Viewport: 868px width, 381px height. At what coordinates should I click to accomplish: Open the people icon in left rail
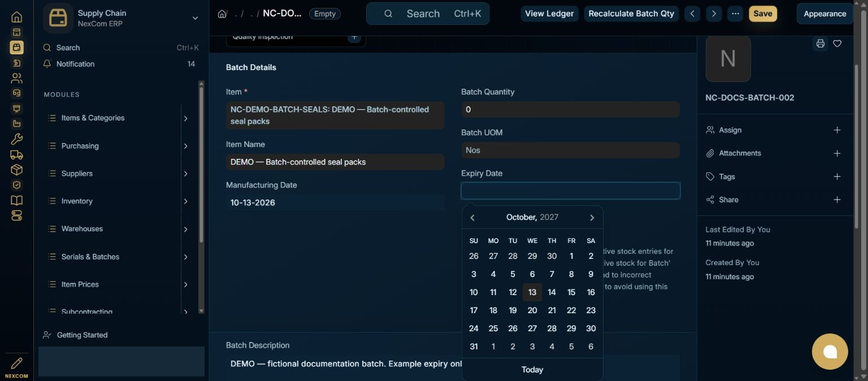[16, 78]
